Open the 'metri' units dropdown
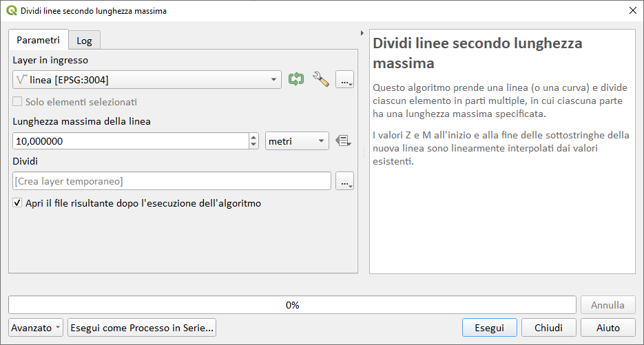 tap(297, 141)
